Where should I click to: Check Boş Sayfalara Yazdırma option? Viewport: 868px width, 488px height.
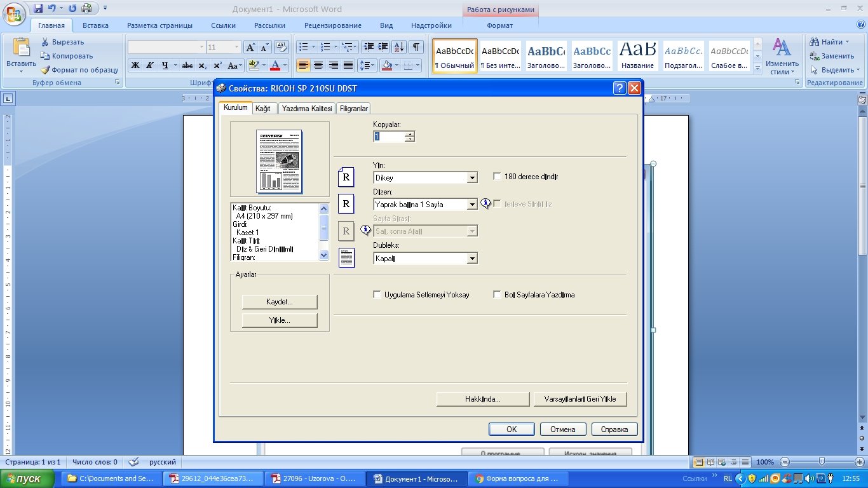(497, 295)
